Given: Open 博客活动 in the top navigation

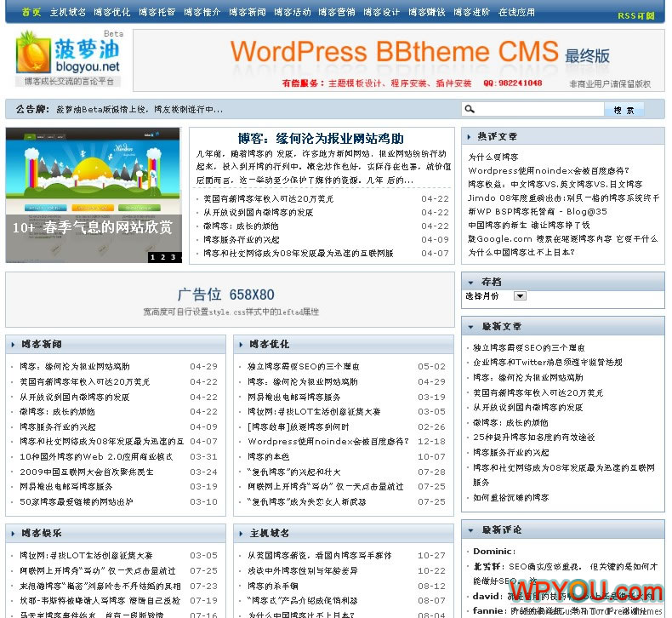Looking at the screenshot, I should click(x=293, y=12).
